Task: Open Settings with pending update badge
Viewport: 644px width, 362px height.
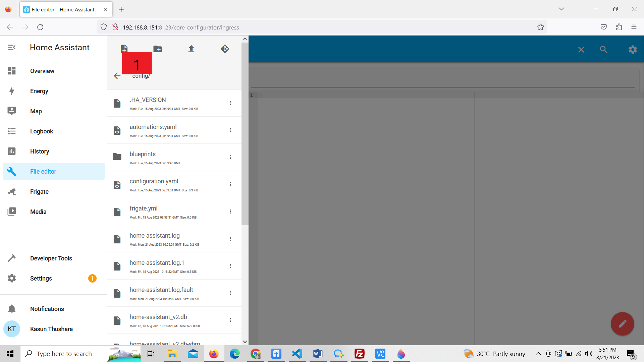Action: (x=54, y=279)
